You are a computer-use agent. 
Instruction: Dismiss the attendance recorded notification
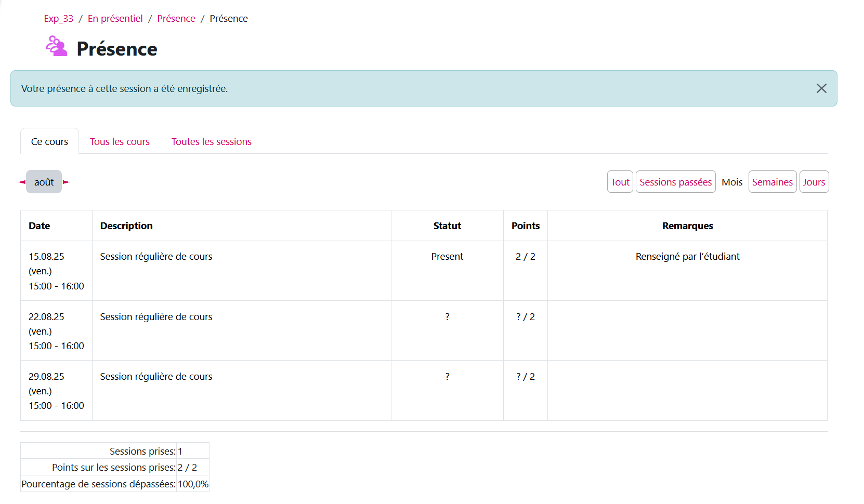(x=821, y=89)
